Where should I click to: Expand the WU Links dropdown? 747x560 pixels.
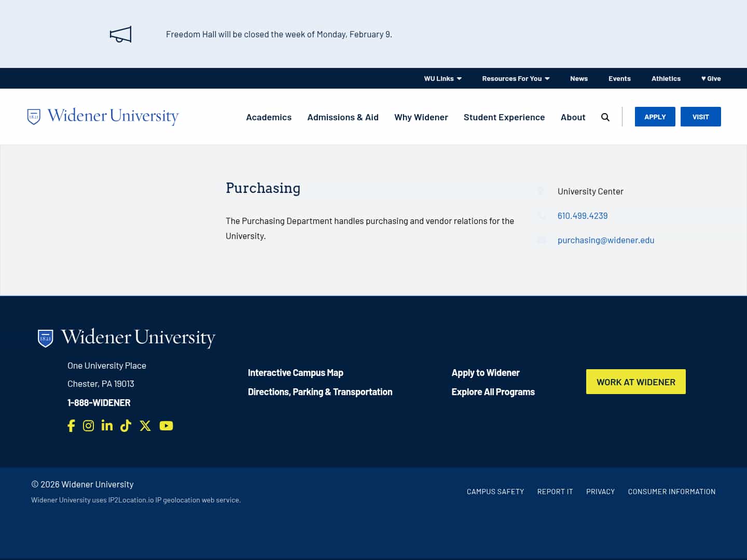442,78
